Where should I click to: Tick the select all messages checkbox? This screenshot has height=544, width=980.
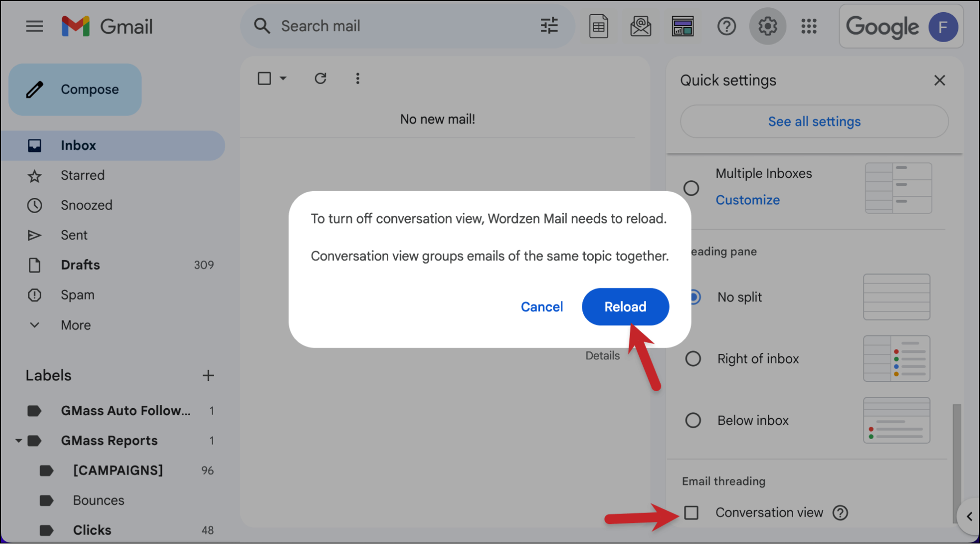(264, 78)
